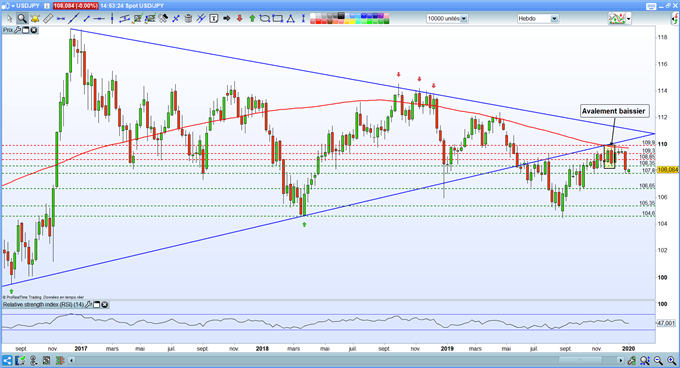This screenshot has width=680, height=368.
Task: Select the horizontal segment drawing tool
Action: (61, 19)
